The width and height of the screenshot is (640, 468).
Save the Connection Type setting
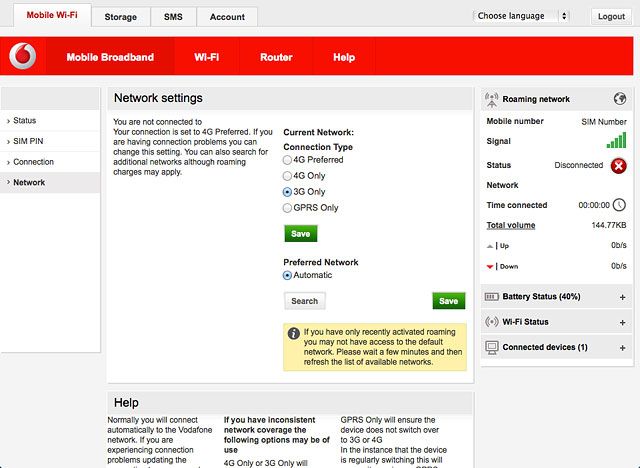pyautogui.click(x=300, y=234)
